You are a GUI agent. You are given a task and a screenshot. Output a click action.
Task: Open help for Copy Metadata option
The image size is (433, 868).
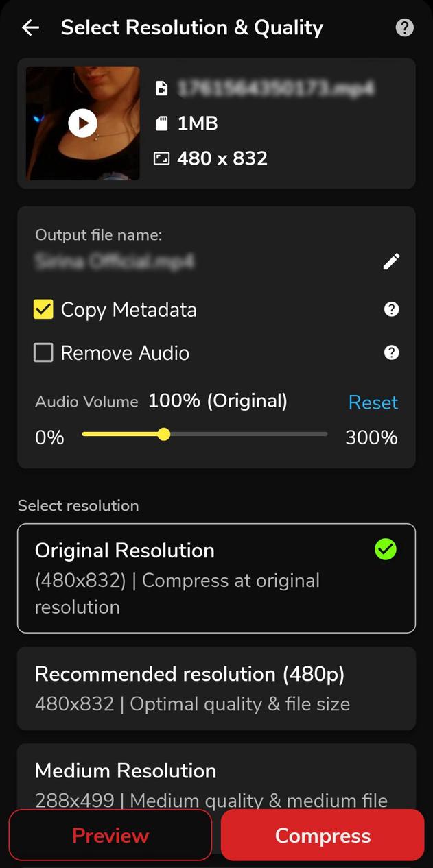pos(391,309)
